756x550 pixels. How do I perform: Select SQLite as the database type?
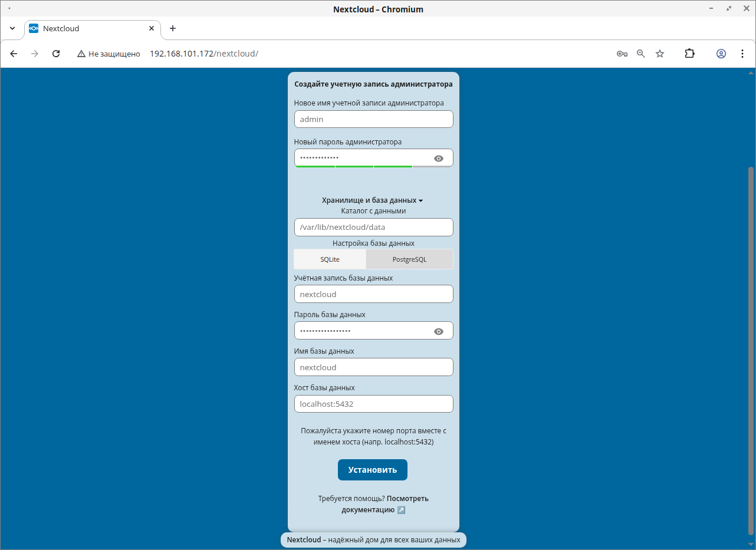330,259
